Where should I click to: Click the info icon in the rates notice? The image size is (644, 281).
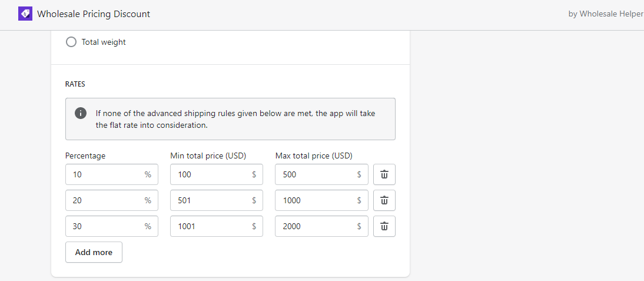81,113
